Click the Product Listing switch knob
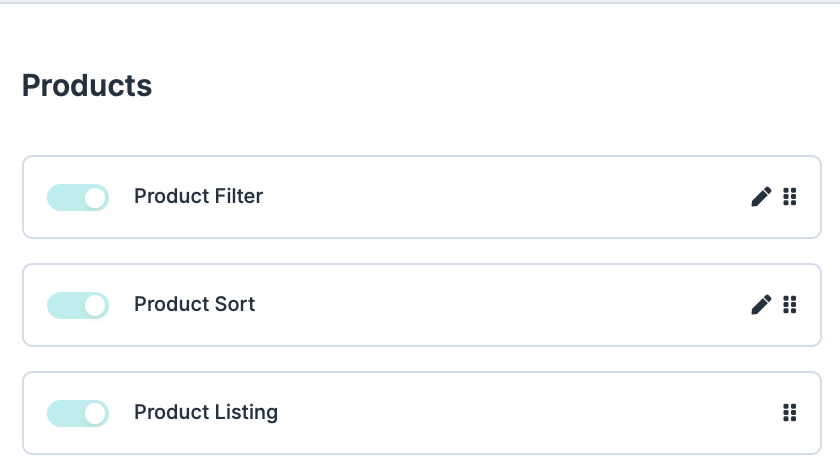840x468 pixels. click(95, 412)
